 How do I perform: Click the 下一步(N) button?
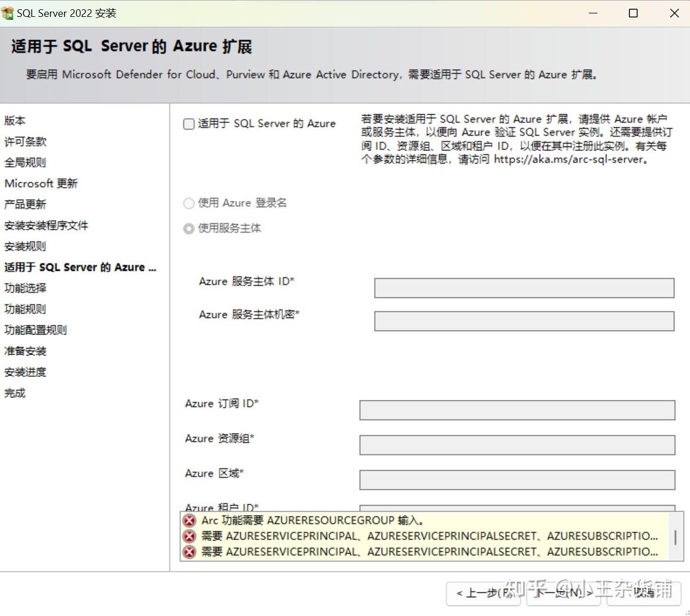click(x=562, y=594)
